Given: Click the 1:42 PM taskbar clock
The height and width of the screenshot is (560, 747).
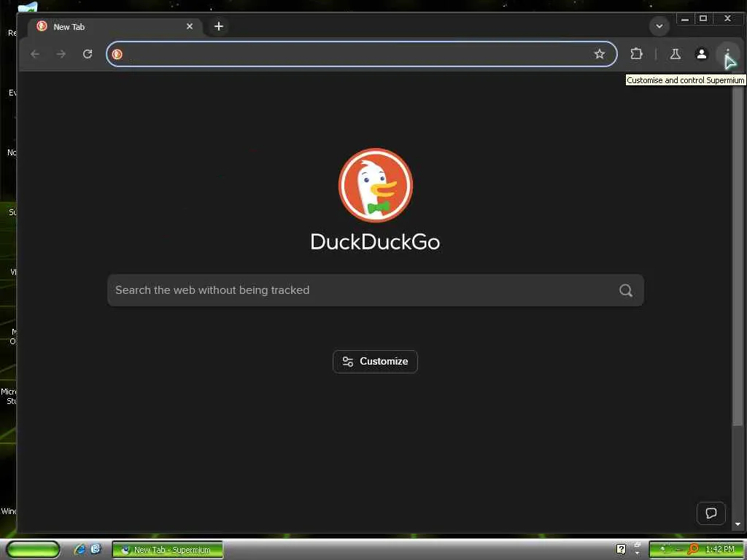Looking at the screenshot, I should point(720,549).
